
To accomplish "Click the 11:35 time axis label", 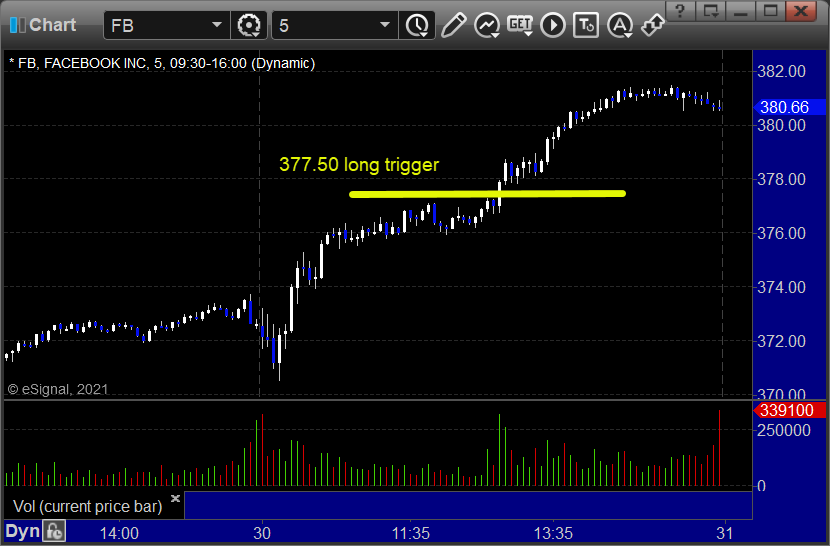I will click(411, 533).
